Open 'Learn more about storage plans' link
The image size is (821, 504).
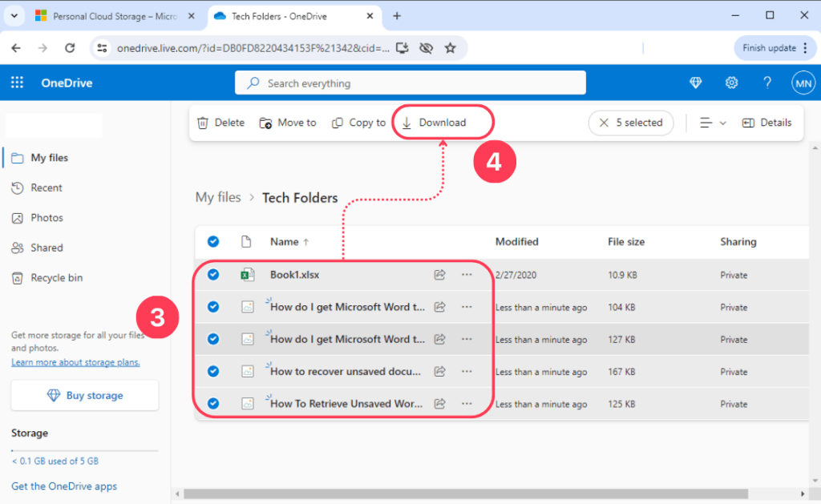pyautogui.click(x=75, y=361)
